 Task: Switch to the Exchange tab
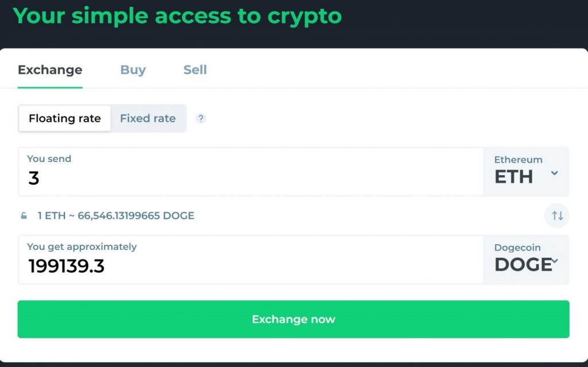[x=50, y=70]
